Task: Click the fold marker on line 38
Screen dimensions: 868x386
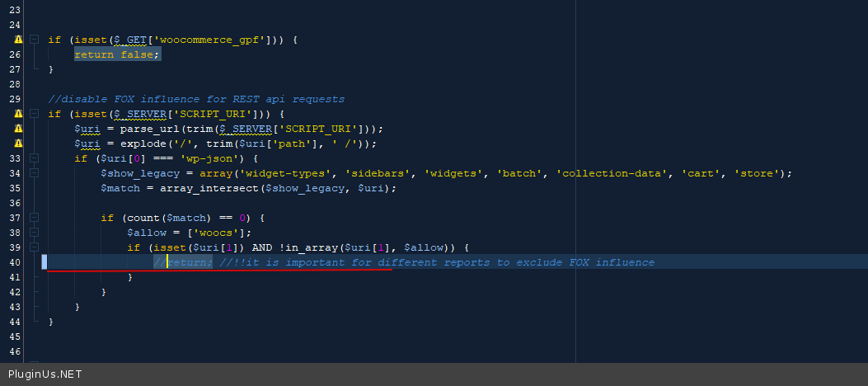Action: pos(34,233)
